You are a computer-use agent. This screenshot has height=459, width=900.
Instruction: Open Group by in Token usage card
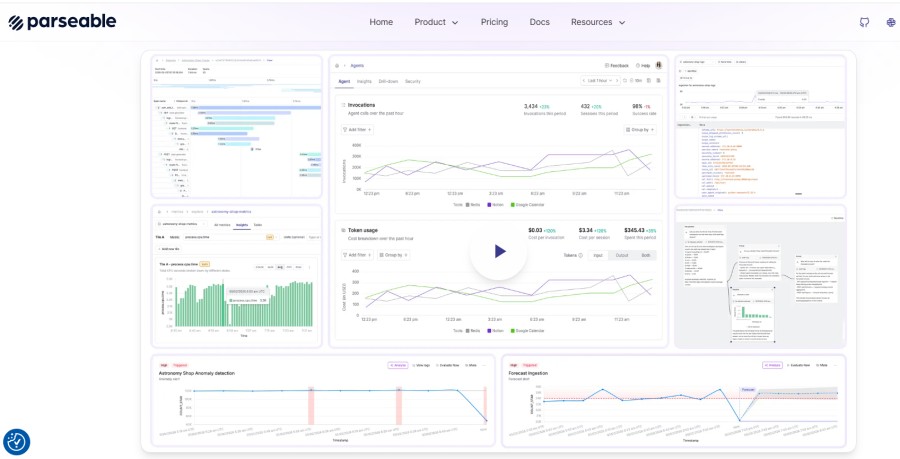point(394,255)
